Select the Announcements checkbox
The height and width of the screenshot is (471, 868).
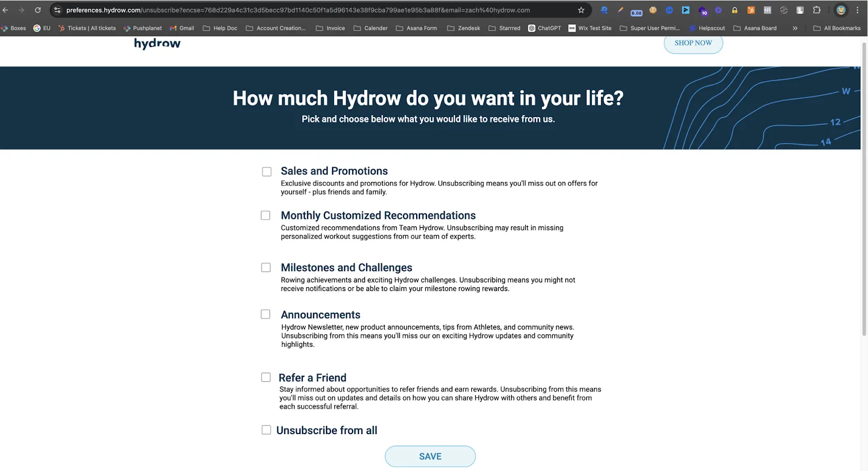pyautogui.click(x=265, y=314)
